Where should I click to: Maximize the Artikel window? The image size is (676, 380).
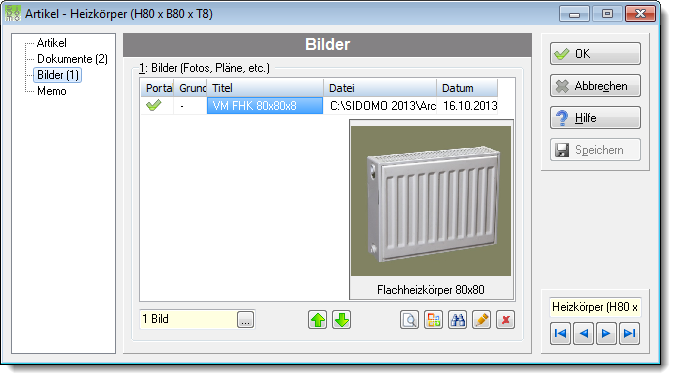(x=607, y=14)
